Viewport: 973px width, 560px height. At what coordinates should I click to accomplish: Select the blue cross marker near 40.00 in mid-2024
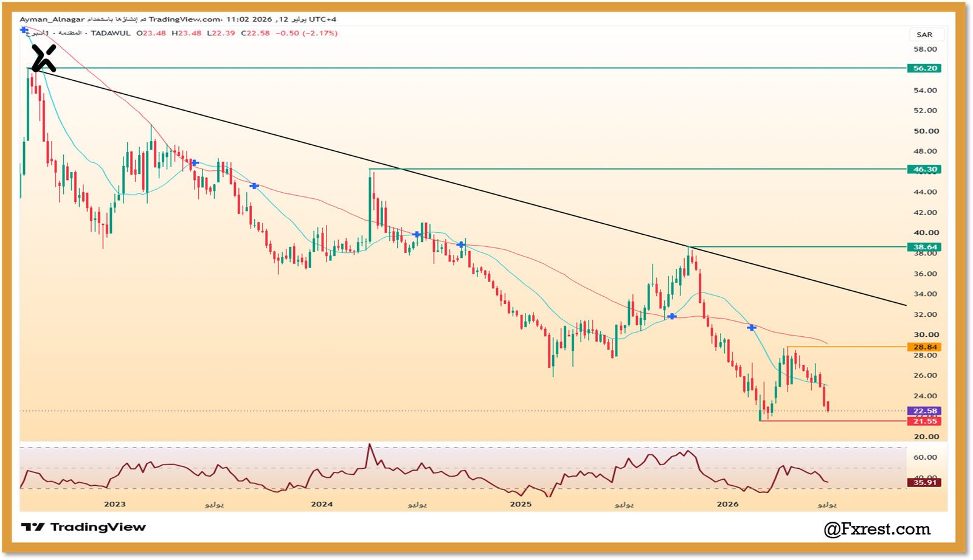point(417,234)
